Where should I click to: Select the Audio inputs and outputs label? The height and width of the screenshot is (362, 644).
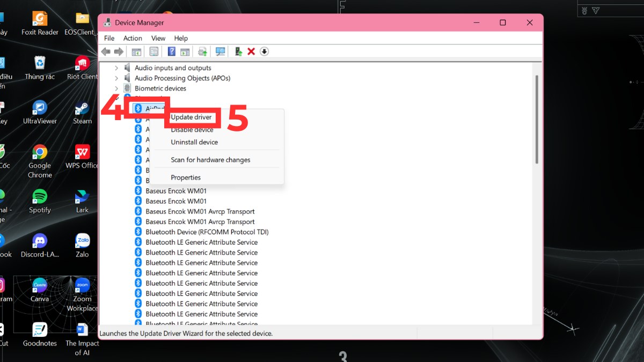[x=173, y=68]
